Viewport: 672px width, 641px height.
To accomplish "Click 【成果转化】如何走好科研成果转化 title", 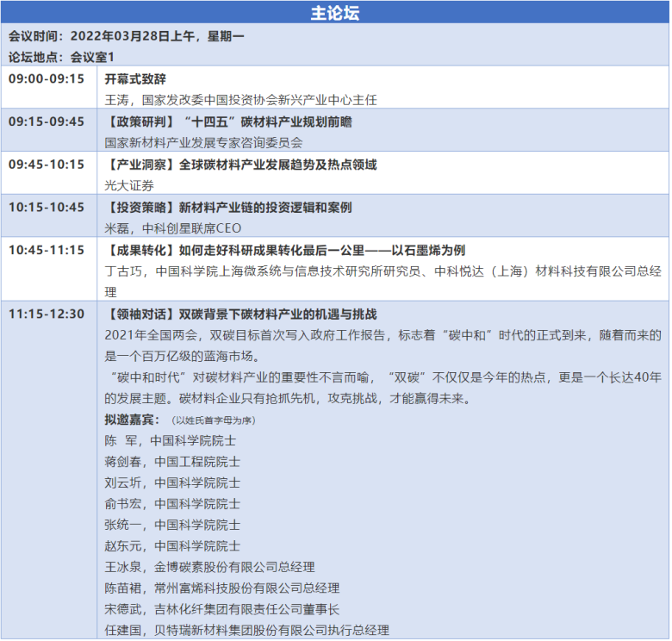I will coord(285,250).
